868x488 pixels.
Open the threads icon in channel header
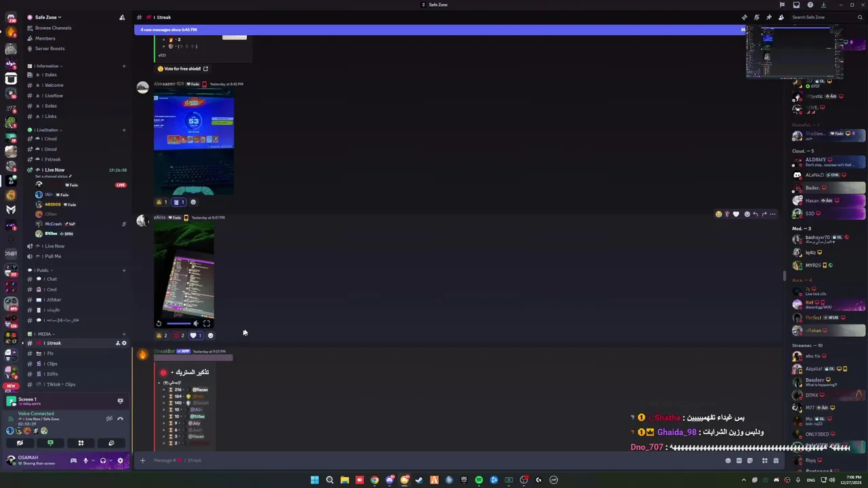coord(745,17)
